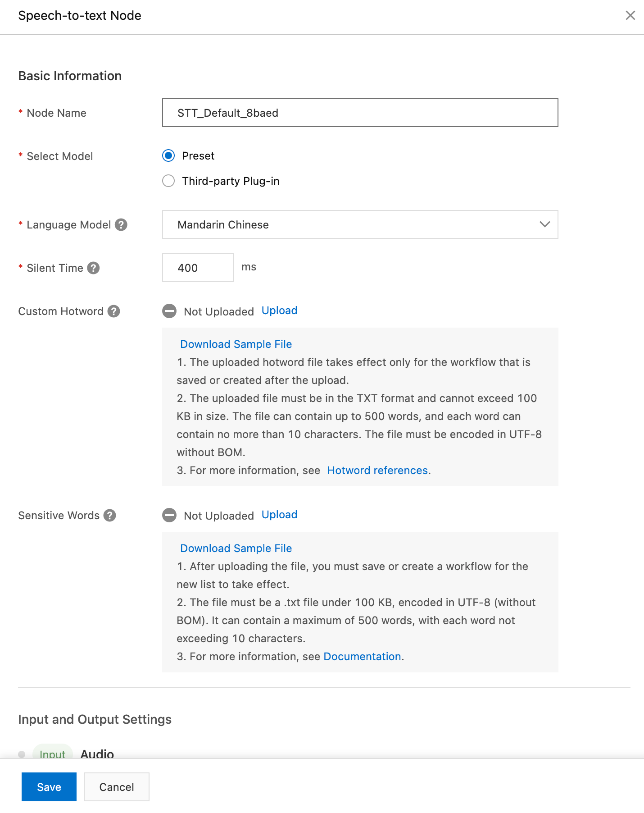Select the Preset model option
This screenshot has height=813, width=644.
tap(169, 156)
